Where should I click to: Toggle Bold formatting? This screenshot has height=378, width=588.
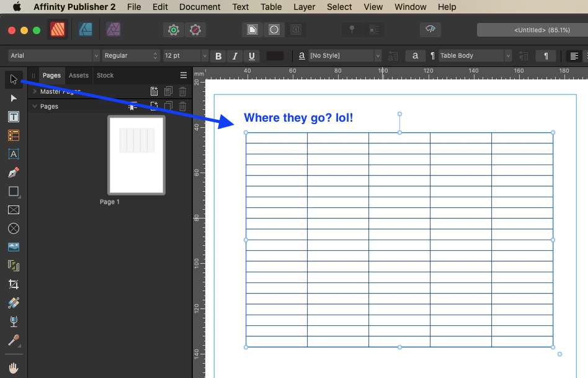click(x=218, y=56)
